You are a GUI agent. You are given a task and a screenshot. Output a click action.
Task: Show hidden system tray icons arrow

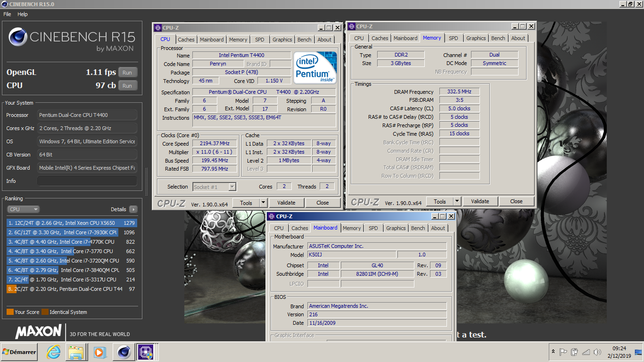pos(553,352)
